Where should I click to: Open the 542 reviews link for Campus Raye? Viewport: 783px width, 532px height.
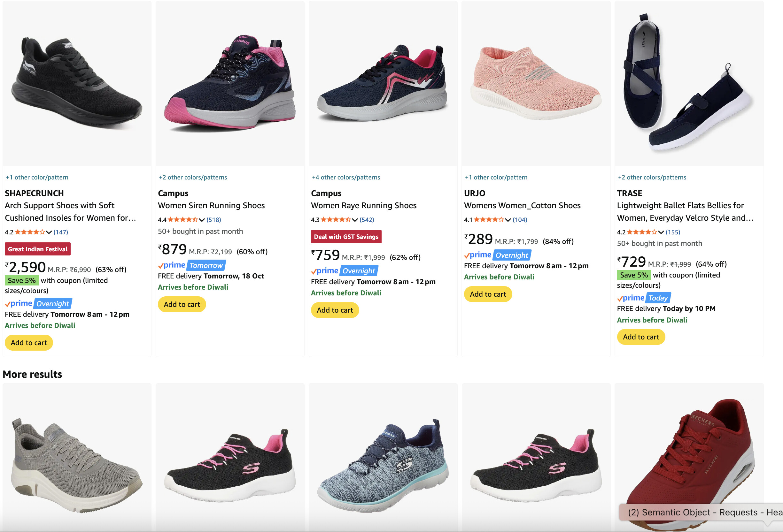(x=367, y=220)
